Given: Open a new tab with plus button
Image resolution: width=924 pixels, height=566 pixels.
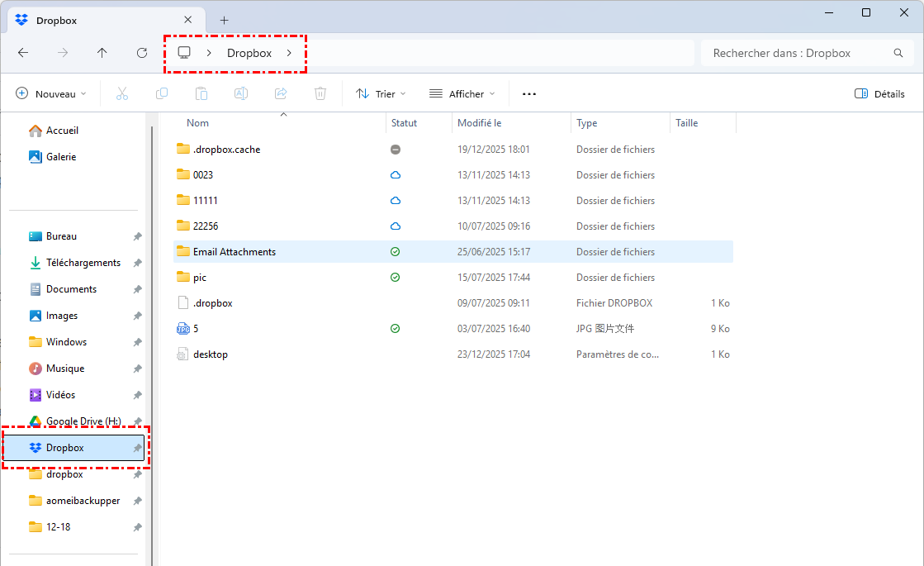Looking at the screenshot, I should (x=224, y=20).
